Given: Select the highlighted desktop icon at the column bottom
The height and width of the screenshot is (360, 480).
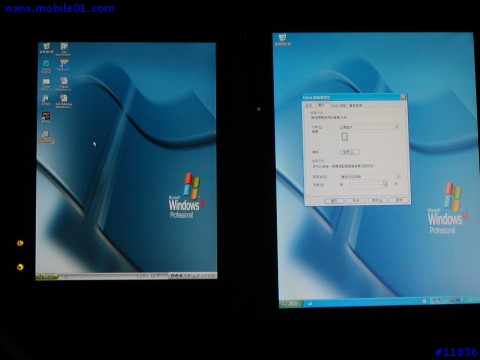Looking at the screenshot, I should click(x=46, y=137).
